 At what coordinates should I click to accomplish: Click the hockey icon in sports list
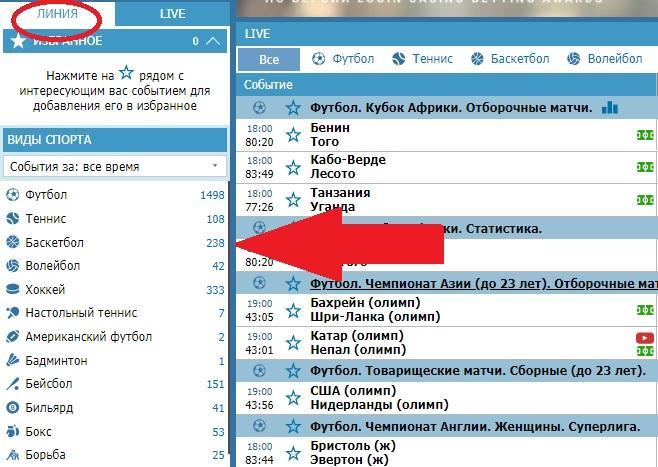click(13, 290)
